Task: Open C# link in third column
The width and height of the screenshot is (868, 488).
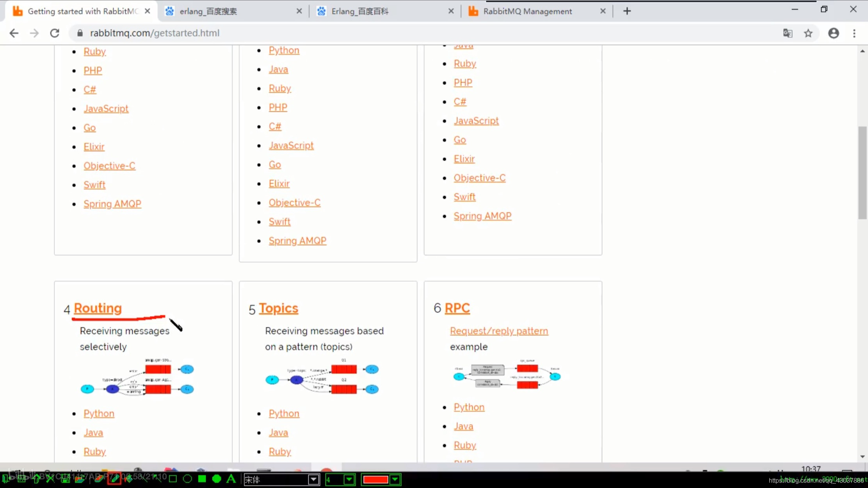Action: [x=460, y=102]
